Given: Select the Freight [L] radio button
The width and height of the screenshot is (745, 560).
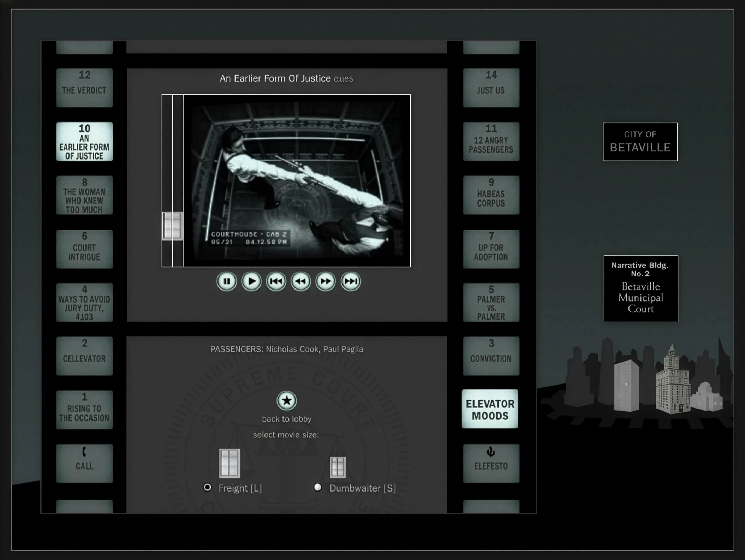Looking at the screenshot, I should click(x=208, y=487).
